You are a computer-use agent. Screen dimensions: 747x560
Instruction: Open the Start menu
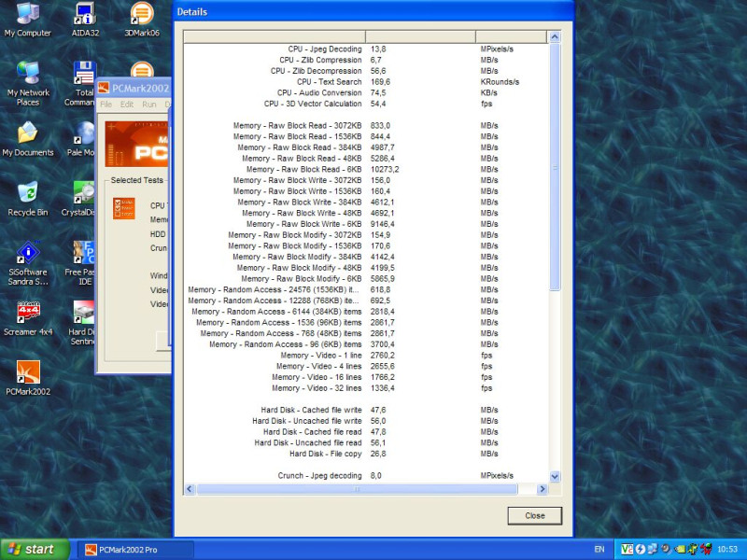pyautogui.click(x=35, y=549)
